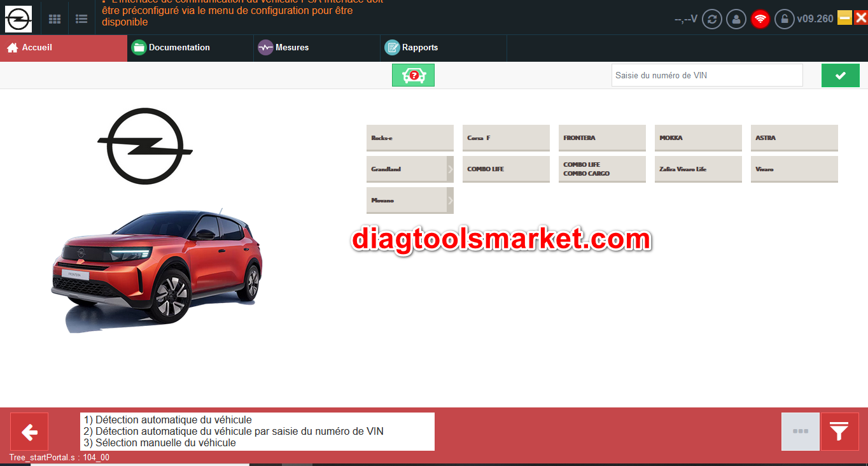Viewport: 868px width, 466px height.
Task: Start automatic vehicle detection green car icon
Action: [x=413, y=75]
